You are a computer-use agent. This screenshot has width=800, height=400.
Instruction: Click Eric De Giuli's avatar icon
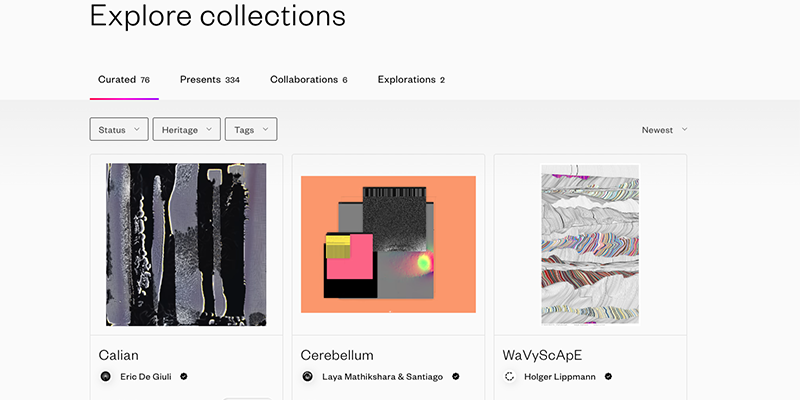click(x=106, y=377)
